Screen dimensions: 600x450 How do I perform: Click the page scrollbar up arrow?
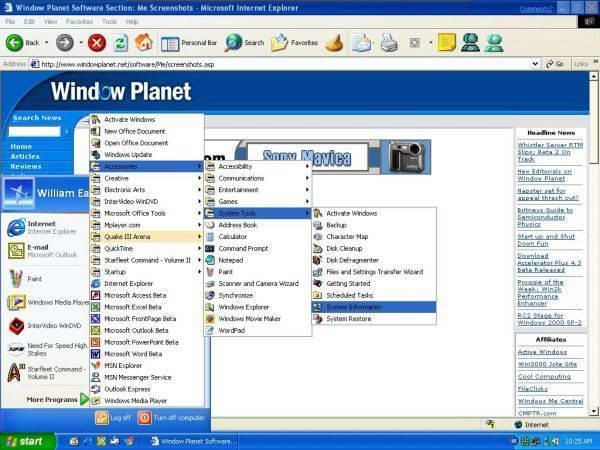(593, 76)
